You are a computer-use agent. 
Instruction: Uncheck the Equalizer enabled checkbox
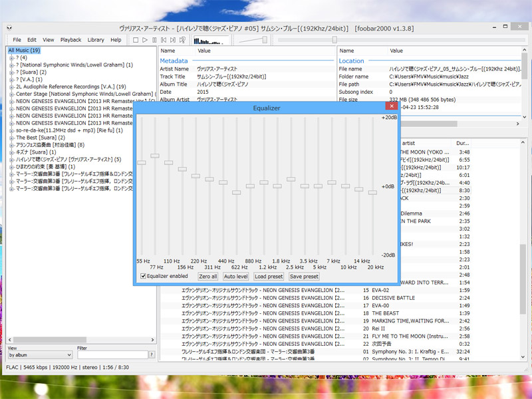click(143, 276)
